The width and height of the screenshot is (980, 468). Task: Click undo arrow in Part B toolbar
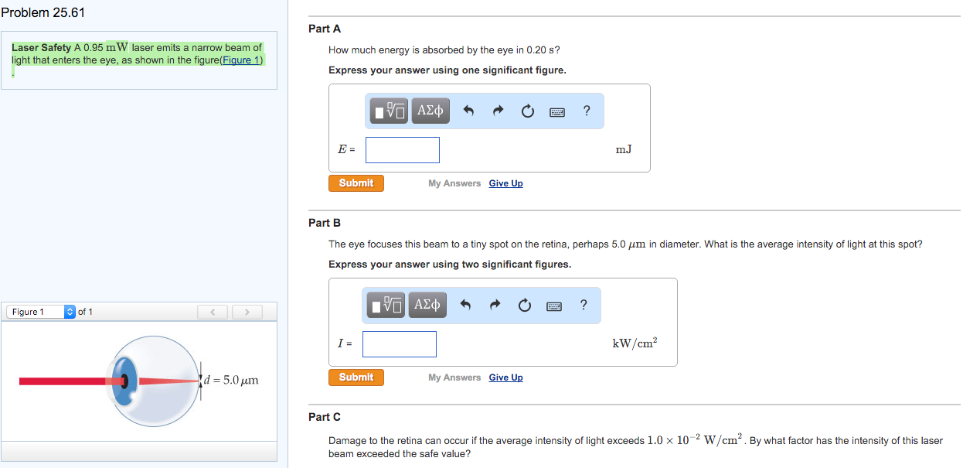tap(464, 306)
